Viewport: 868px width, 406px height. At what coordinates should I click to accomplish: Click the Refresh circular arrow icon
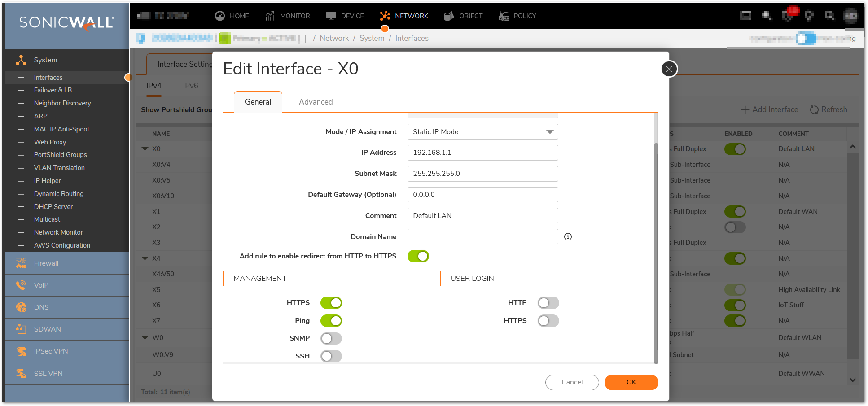coord(814,110)
